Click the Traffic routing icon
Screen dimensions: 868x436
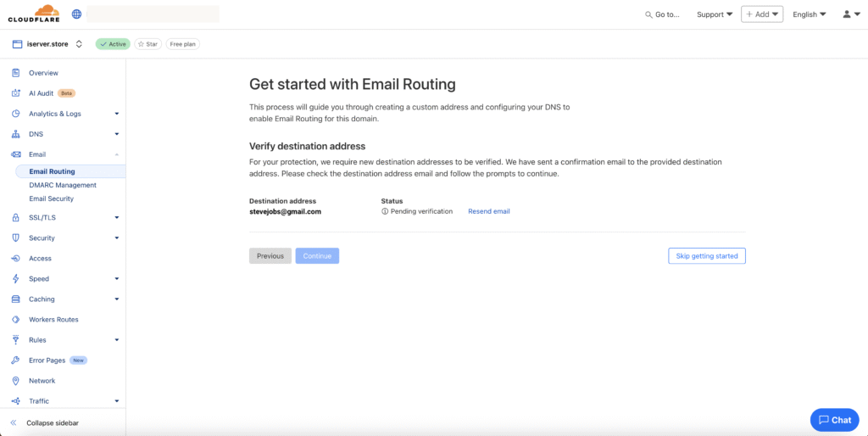click(x=16, y=401)
